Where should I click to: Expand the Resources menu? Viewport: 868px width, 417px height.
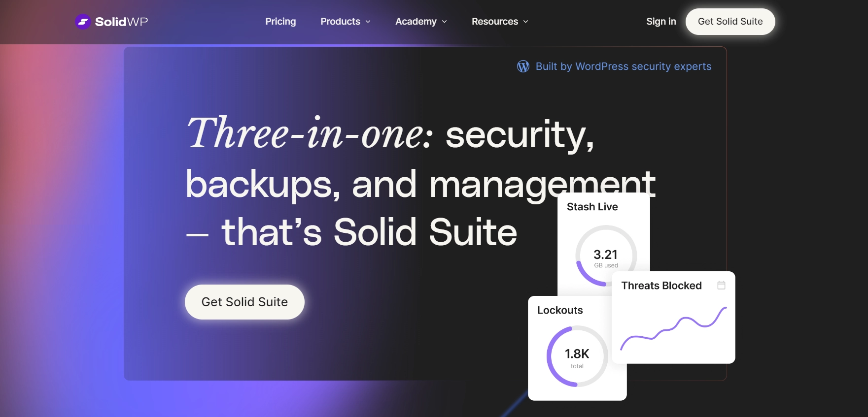tap(500, 22)
